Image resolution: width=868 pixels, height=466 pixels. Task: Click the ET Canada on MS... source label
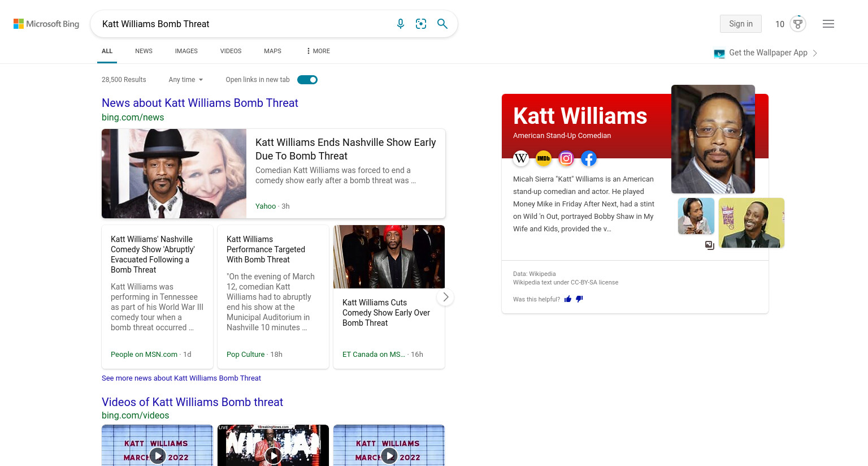[374, 355]
